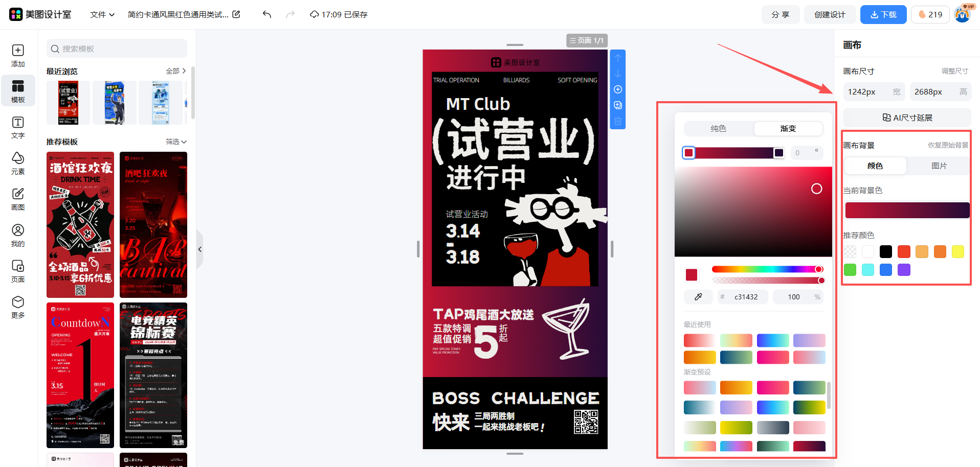Switch canvas background to 图片
Screen dimensions: 980x467
coord(939,166)
